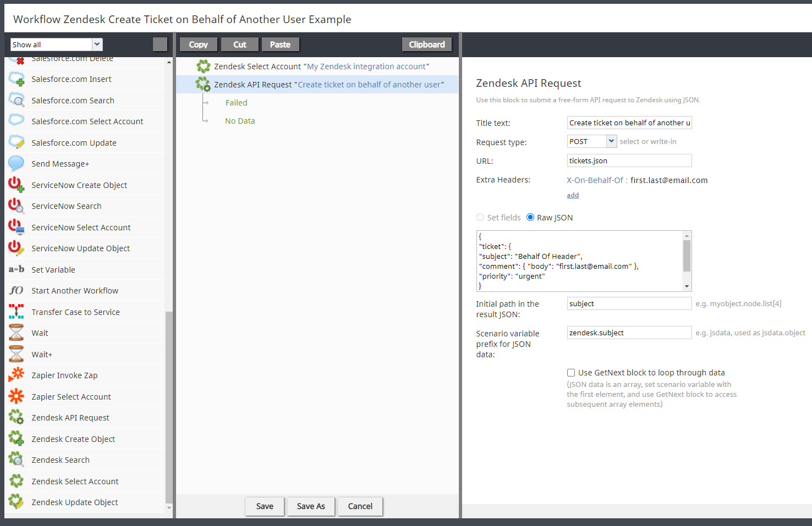The image size is (812, 526).
Task: Select the Salesforce.com Search block icon
Action: click(x=17, y=100)
